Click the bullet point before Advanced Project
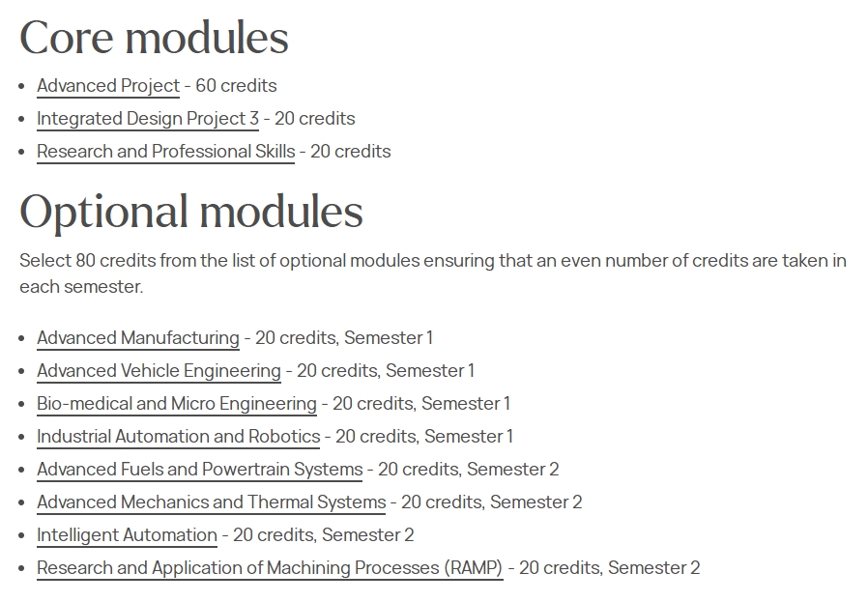The height and width of the screenshot is (602, 868). 21,86
